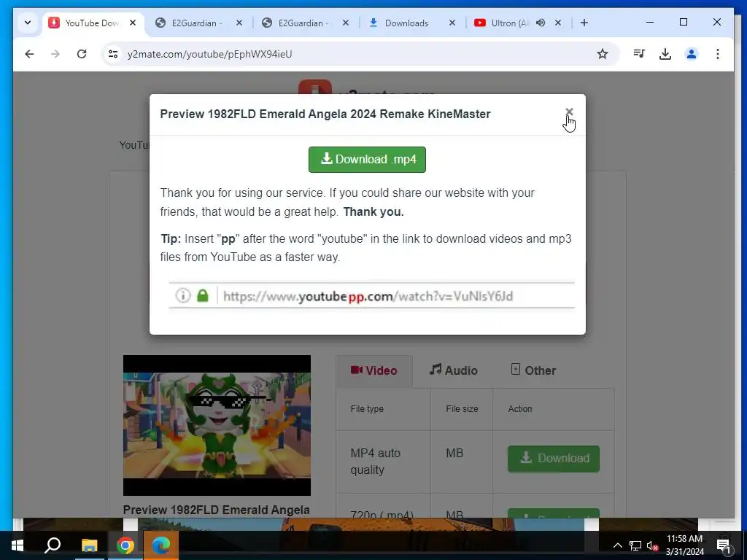The image size is (747, 560).
Task: Bookmark this page with the star icon
Action: [x=602, y=54]
